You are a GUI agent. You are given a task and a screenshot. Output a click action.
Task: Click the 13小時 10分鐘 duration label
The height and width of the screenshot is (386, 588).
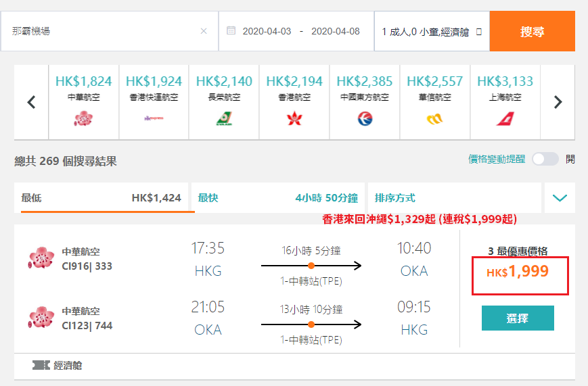pyautogui.click(x=311, y=310)
